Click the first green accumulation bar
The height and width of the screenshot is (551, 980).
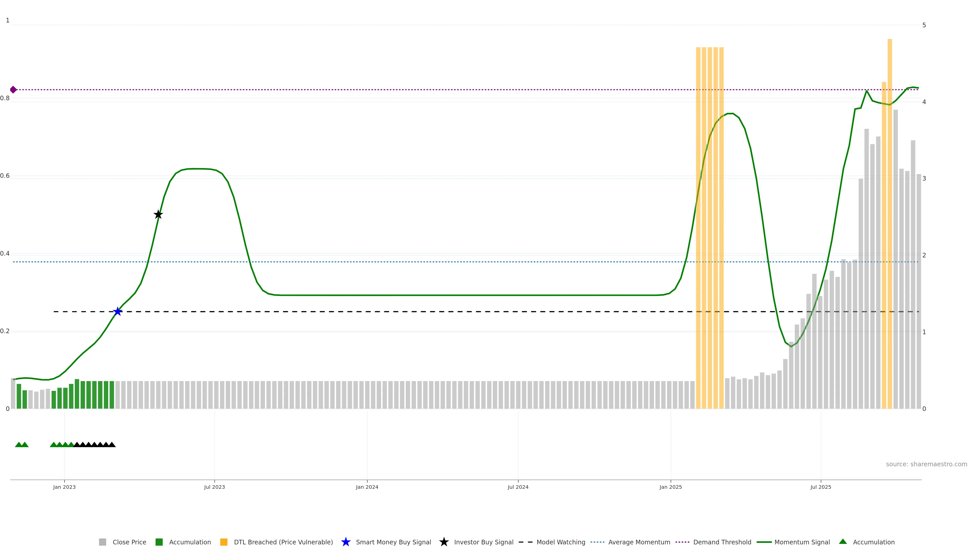(19, 396)
